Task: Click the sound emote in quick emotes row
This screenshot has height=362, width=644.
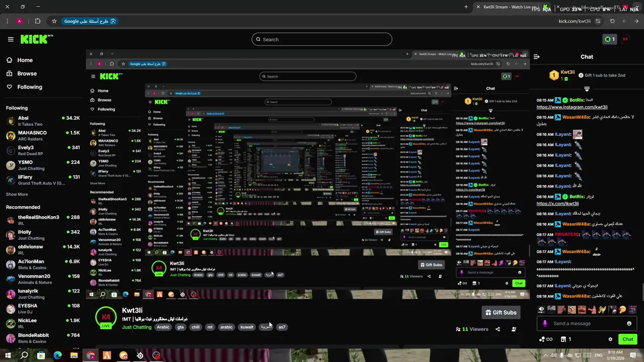Action: point(541,310)
